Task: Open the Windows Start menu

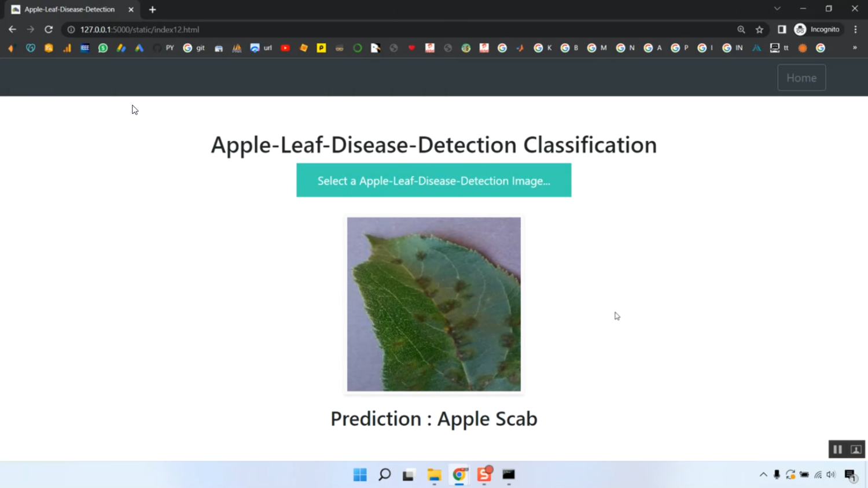Action: (360, 475)
